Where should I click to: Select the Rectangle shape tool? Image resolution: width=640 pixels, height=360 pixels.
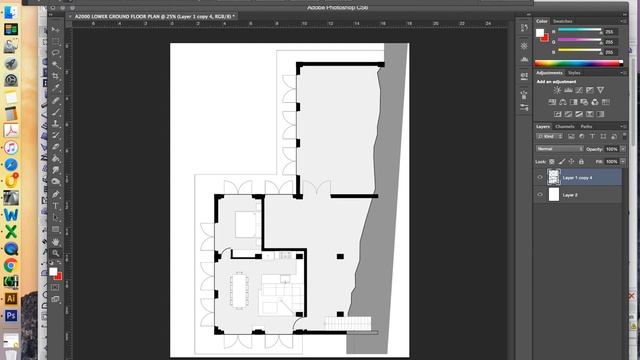click(x=56, y=229)
